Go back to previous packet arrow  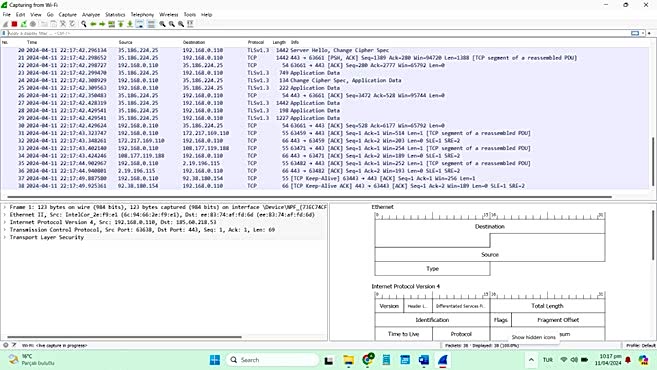[93, 24]
